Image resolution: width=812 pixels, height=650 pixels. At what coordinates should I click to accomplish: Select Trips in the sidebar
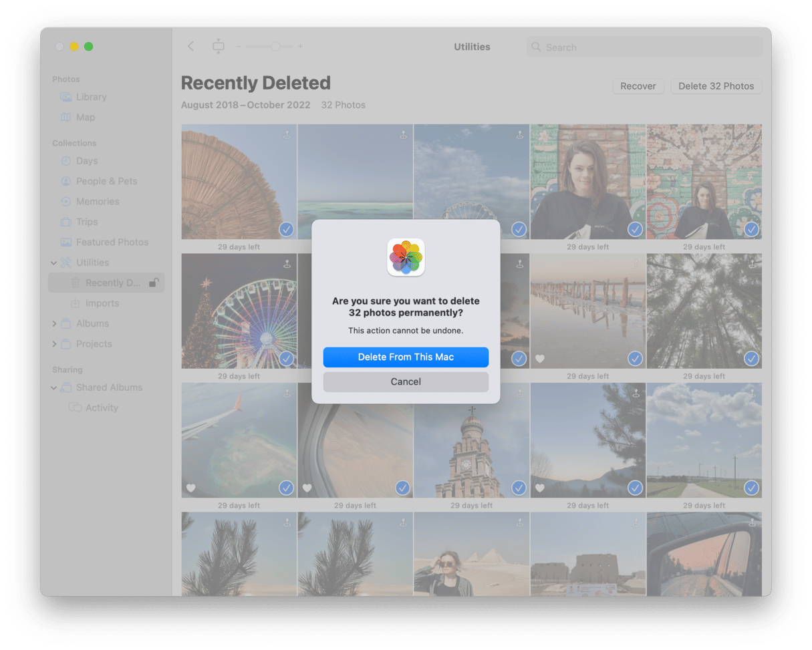[86, 222]
